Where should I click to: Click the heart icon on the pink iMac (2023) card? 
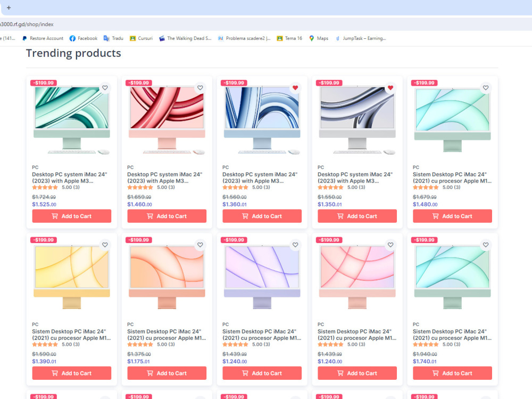[200, 87]
